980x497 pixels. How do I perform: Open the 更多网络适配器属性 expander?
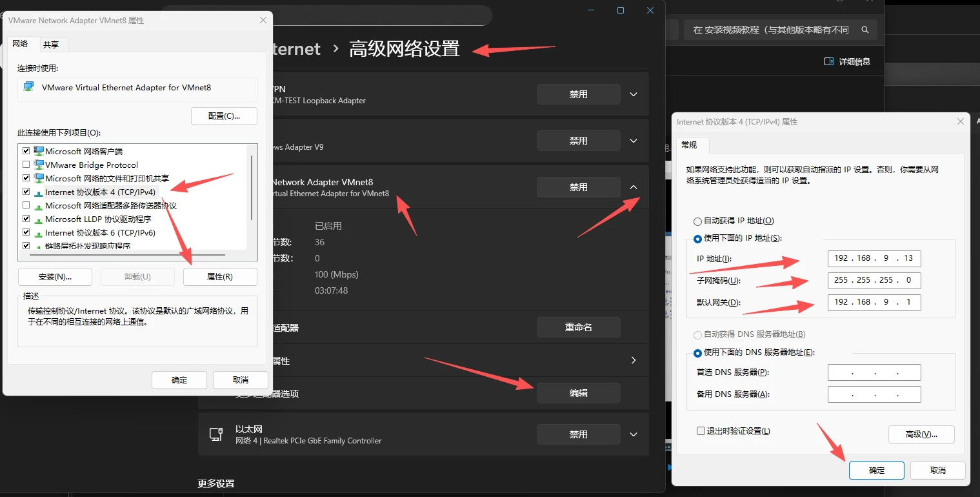point(633,360)
